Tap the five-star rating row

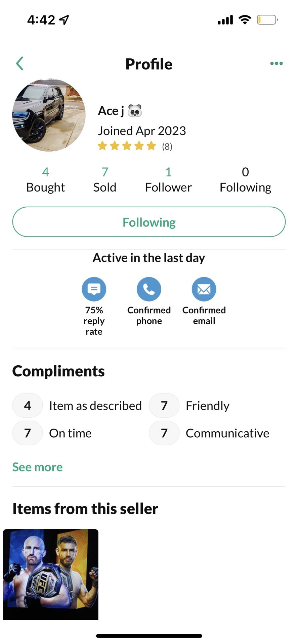click(127, 146)
